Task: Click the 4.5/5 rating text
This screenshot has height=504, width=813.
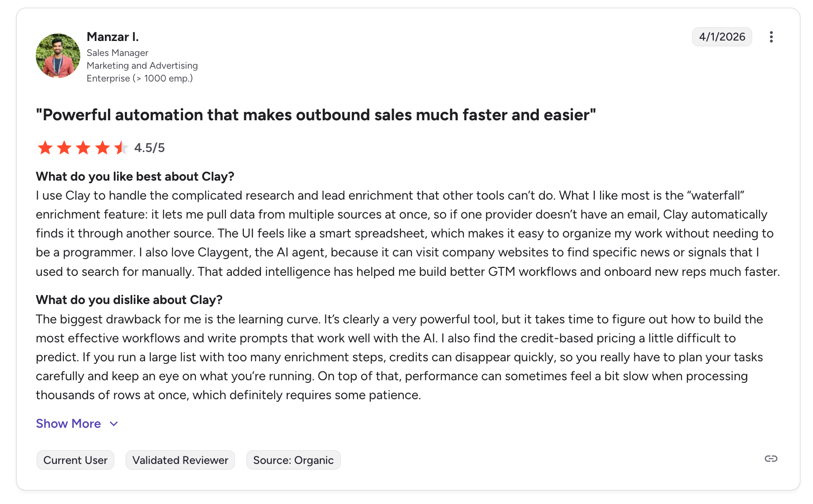Action: [x=149, y=148]
